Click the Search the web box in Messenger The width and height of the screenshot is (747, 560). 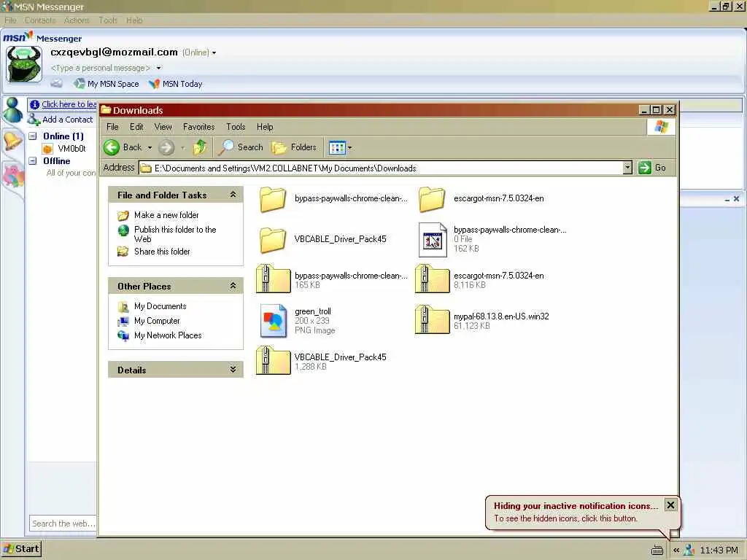tap(63, 524)
